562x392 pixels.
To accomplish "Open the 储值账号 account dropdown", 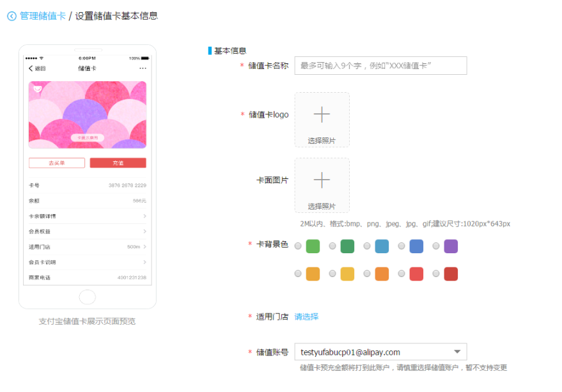I will point(380,352).
